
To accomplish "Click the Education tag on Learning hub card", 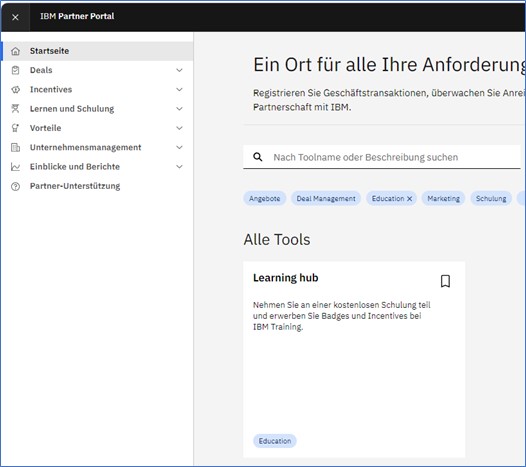I will click(x=275, y=441).
